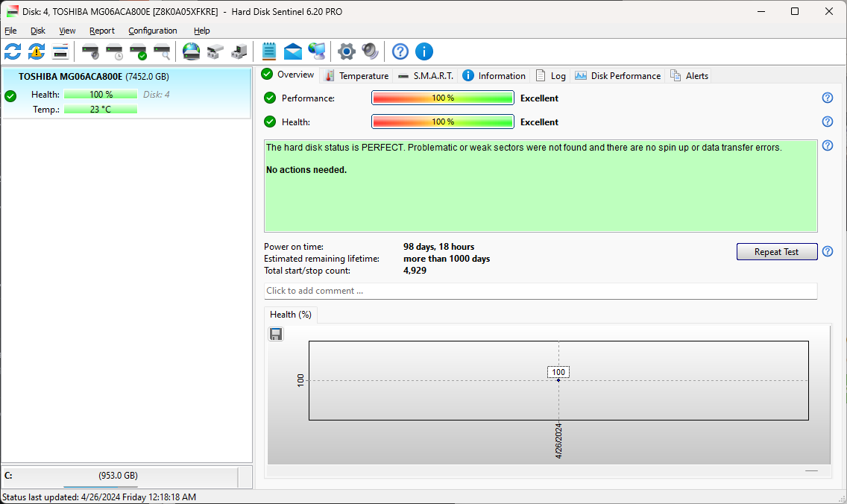Click the disk with two drive boxes icon

click(215, 52)
